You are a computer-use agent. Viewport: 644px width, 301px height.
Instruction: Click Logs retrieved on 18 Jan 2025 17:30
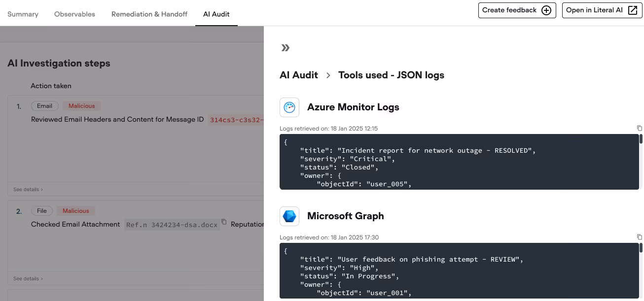[329, 237]
